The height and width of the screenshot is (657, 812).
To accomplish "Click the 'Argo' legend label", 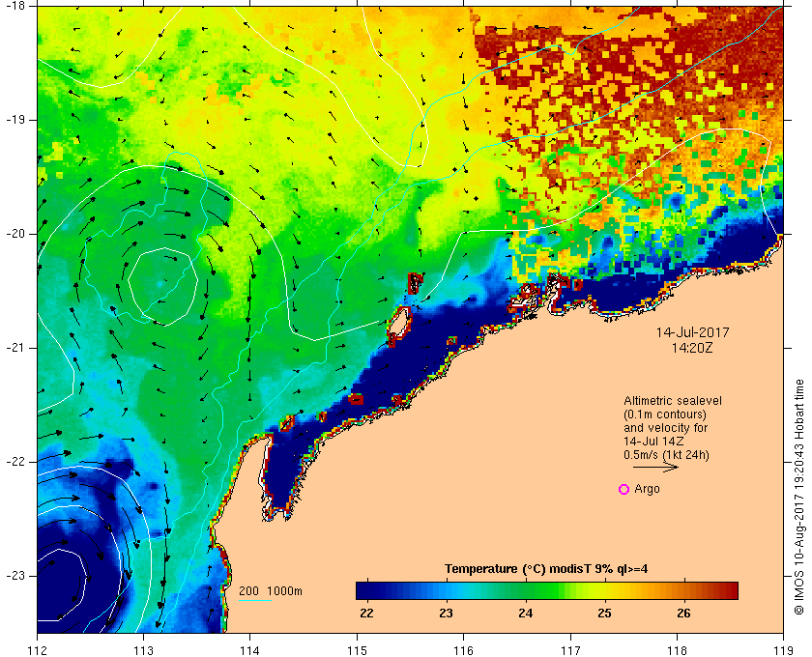I will [647, 489].
